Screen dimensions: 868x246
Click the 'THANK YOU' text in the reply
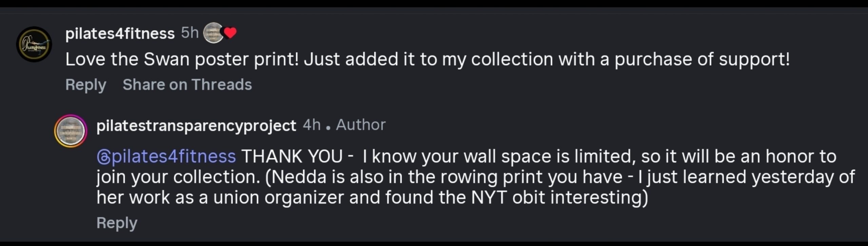292,156
